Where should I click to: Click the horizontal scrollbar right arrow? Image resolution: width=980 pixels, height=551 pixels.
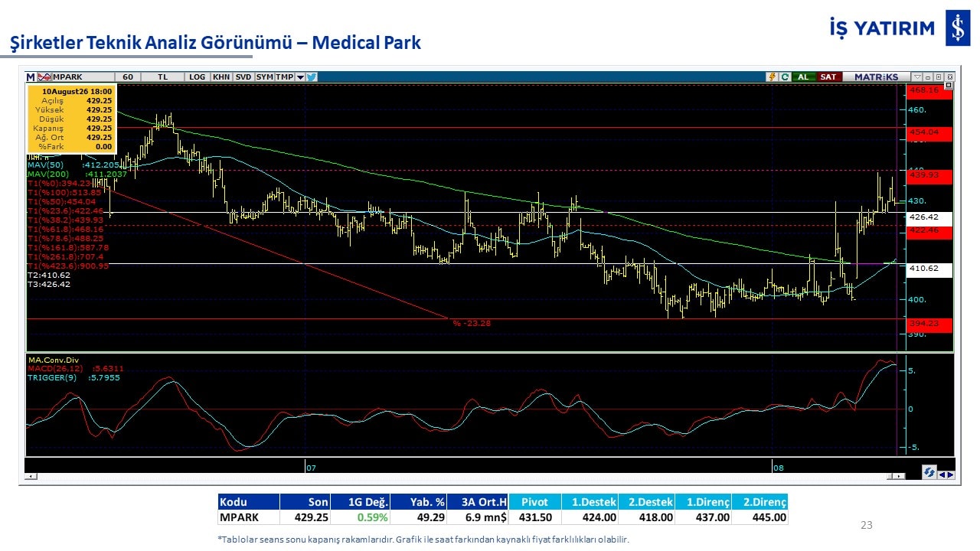900,476
